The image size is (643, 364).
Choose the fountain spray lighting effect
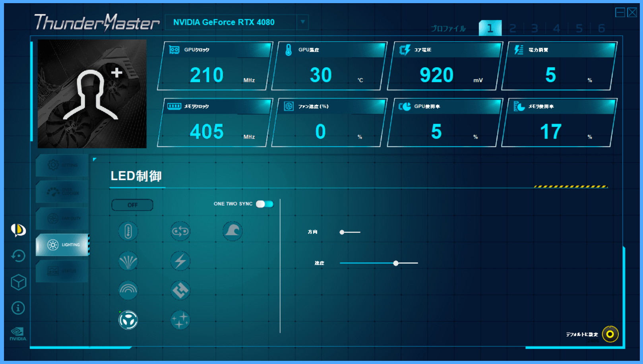[x=128, y=261]
